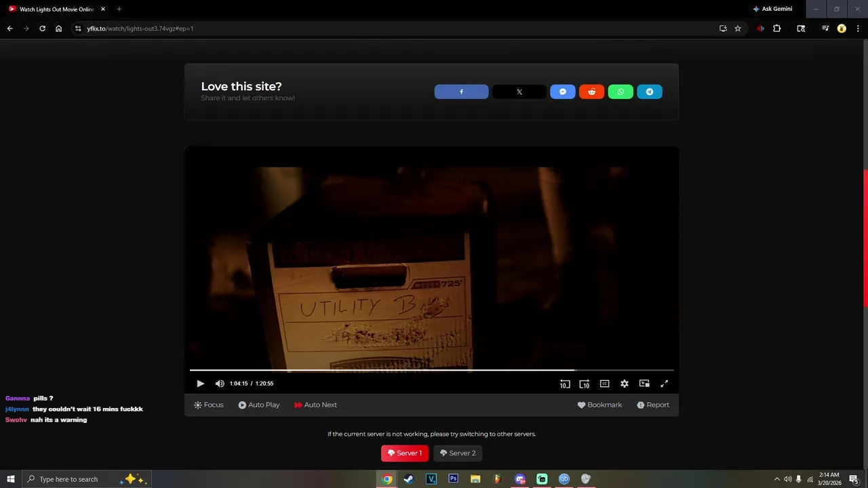Toggle the Auto Next option

315,405
